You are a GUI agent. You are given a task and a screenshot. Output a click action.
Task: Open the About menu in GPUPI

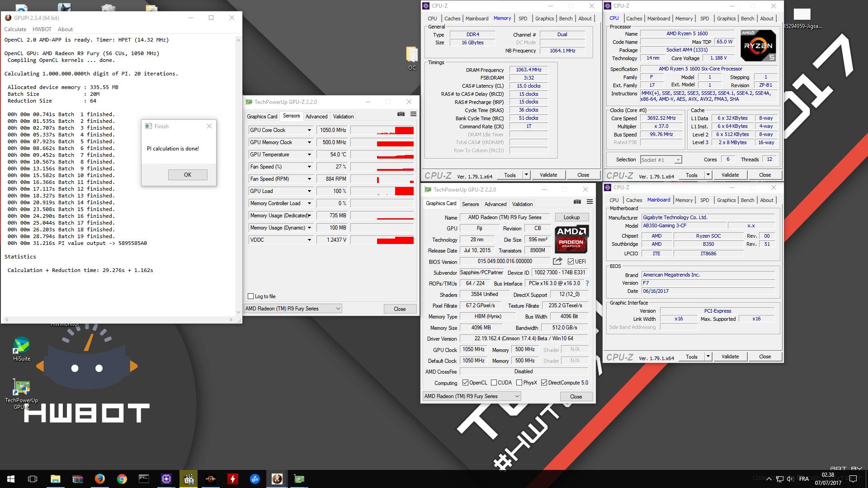tap(65, 29)
